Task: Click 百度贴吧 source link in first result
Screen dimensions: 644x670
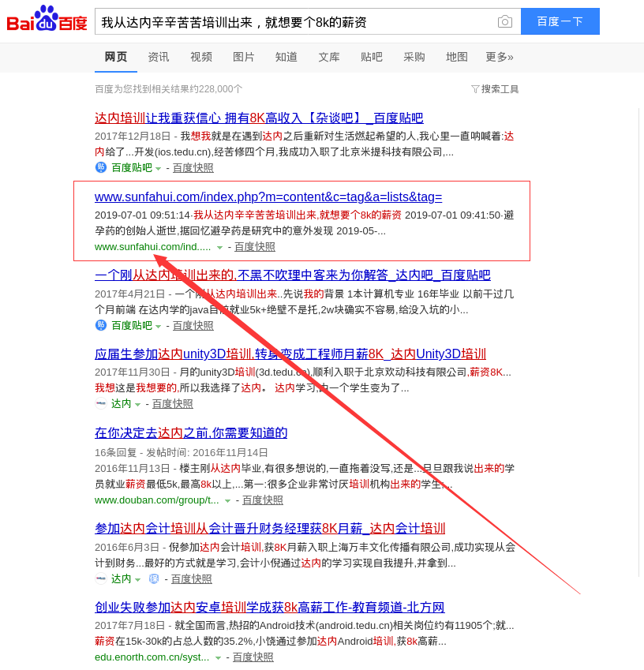Action: tap(132, 168)
